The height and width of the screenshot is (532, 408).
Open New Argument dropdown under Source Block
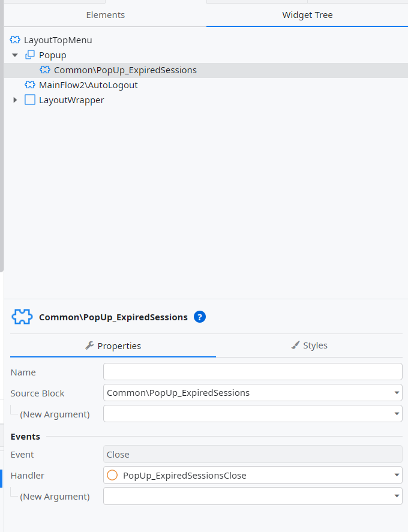(253, 414)
